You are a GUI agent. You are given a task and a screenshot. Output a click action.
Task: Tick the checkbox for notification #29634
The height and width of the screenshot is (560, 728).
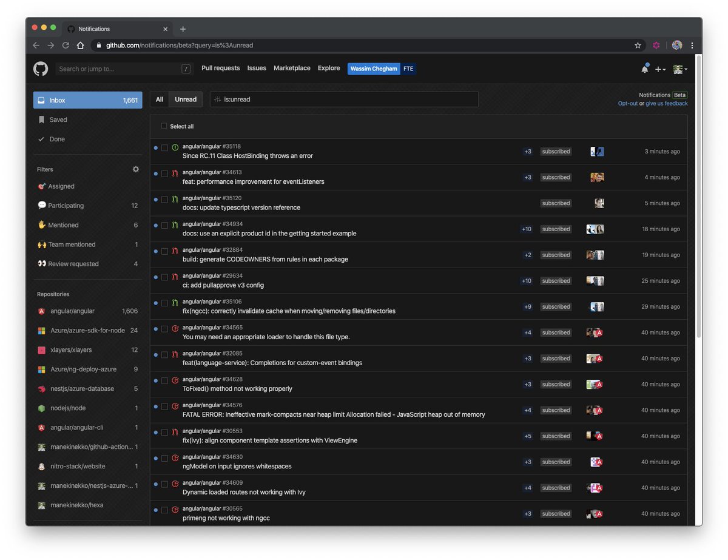pyautogui.click(x=164, y=277)
